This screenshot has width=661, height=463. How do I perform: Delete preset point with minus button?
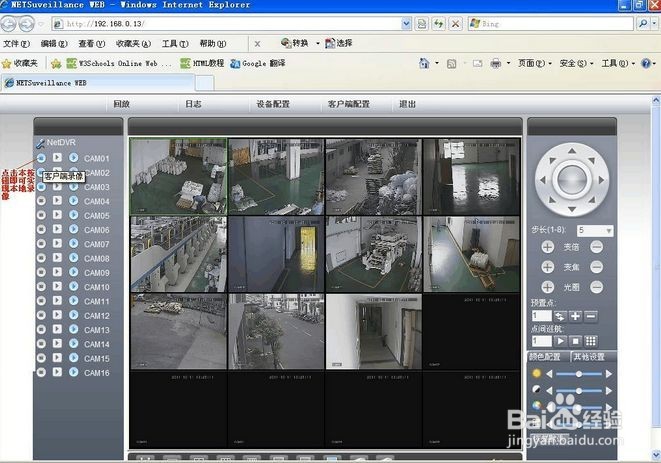coord(591,316)
